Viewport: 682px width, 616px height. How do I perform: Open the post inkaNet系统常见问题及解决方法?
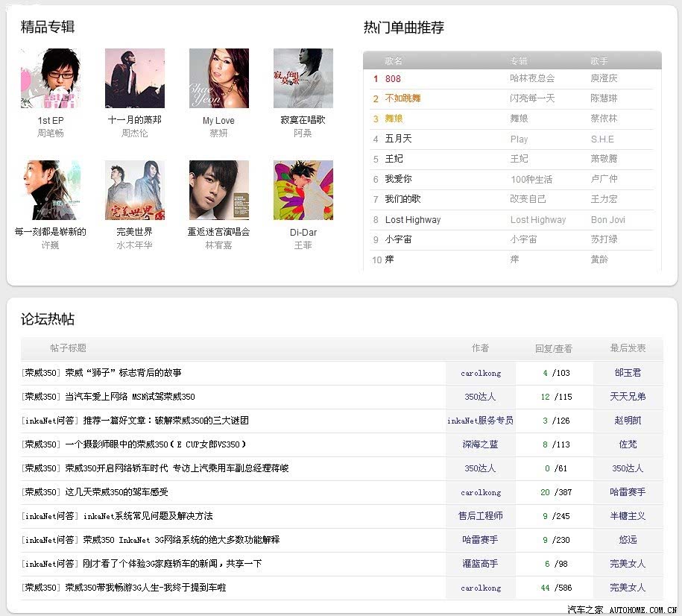tap(148, 516)
